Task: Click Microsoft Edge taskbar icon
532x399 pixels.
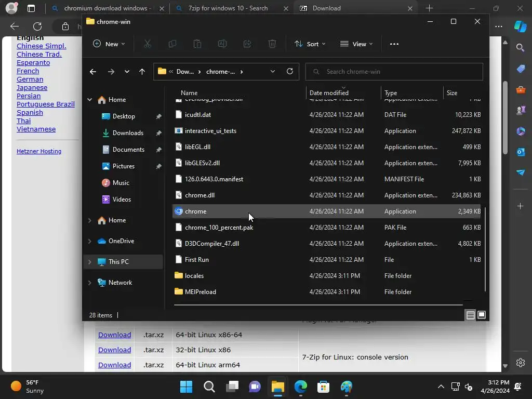Action: click(301, 387)
